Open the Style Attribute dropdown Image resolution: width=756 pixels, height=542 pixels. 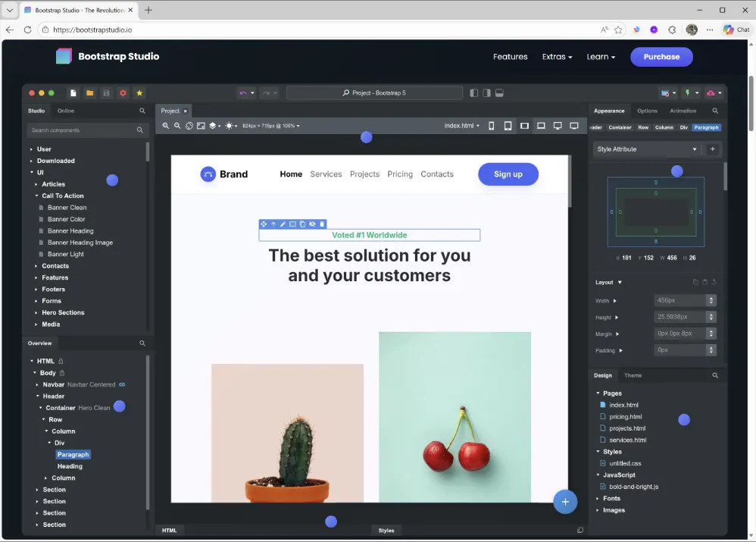coord(646,149)
